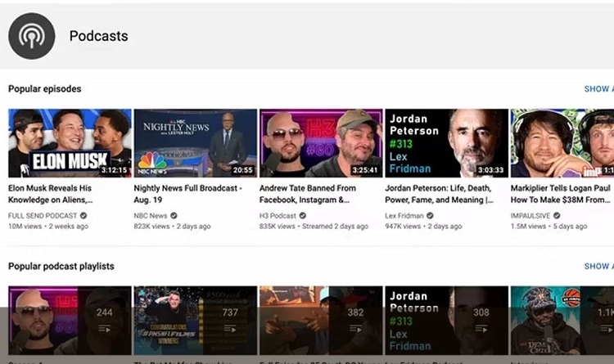Open the Lex Fridman playlist with 308 videos
614x364 pixels.
[447, 321]
